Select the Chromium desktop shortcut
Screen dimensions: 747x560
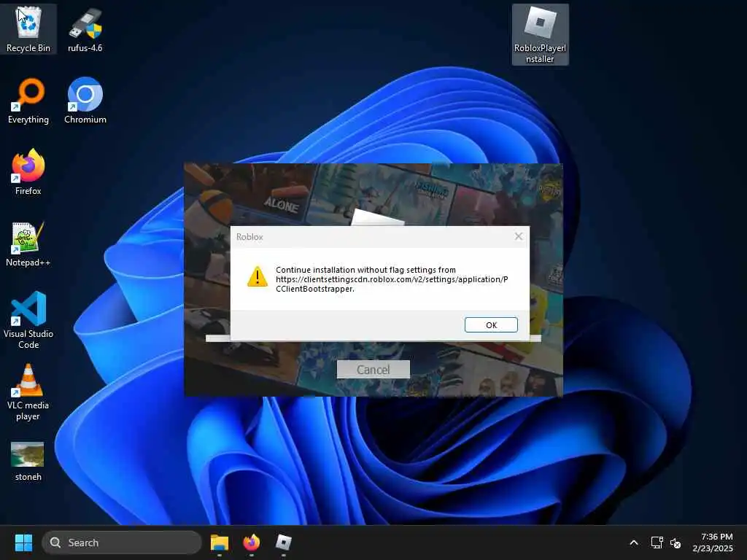(x=85, y=101)
